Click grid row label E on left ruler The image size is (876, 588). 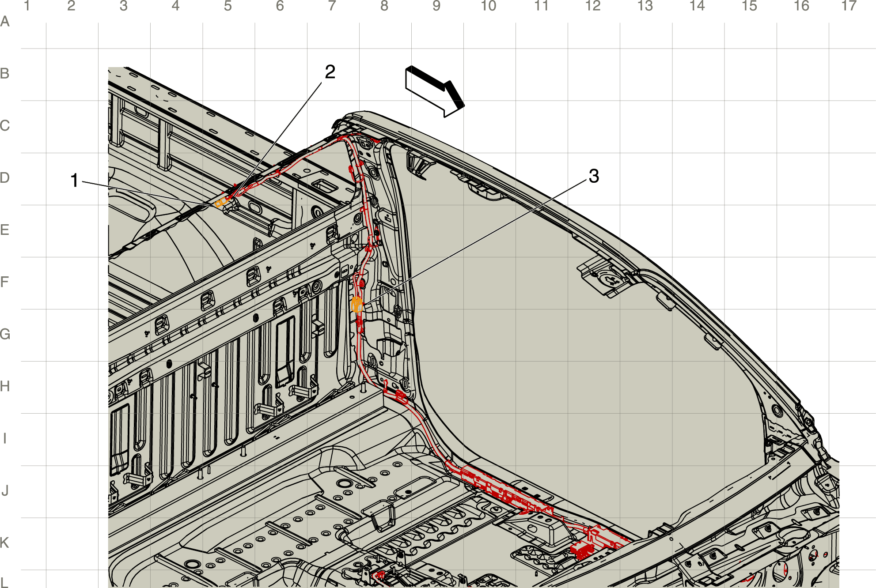[5, 230]
